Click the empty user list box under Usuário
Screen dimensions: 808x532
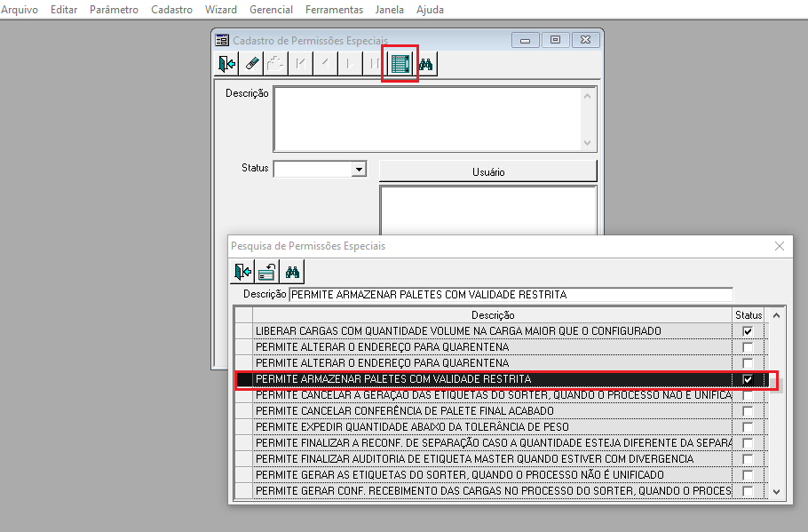pyautogui.click(x=488, y=210)
